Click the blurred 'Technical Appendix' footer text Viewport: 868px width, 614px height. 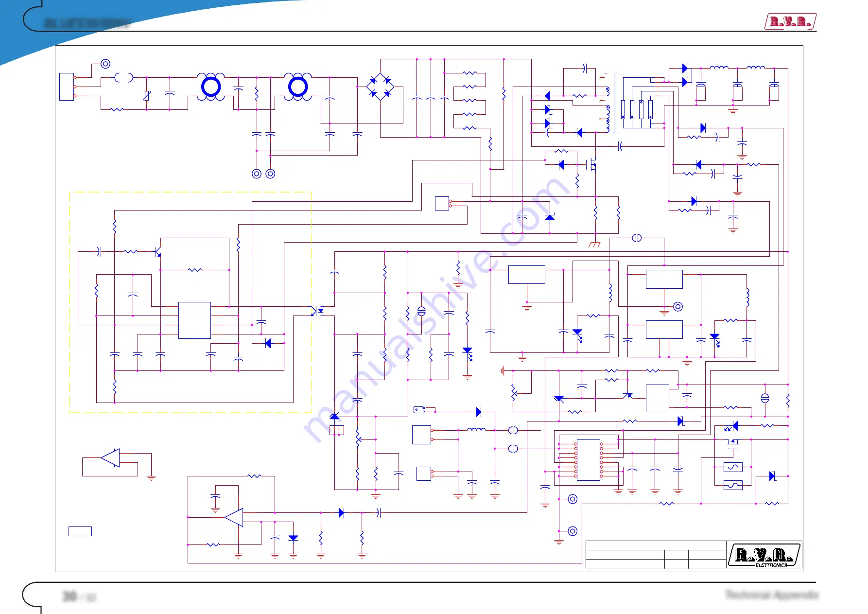click(x=772, y=595)
